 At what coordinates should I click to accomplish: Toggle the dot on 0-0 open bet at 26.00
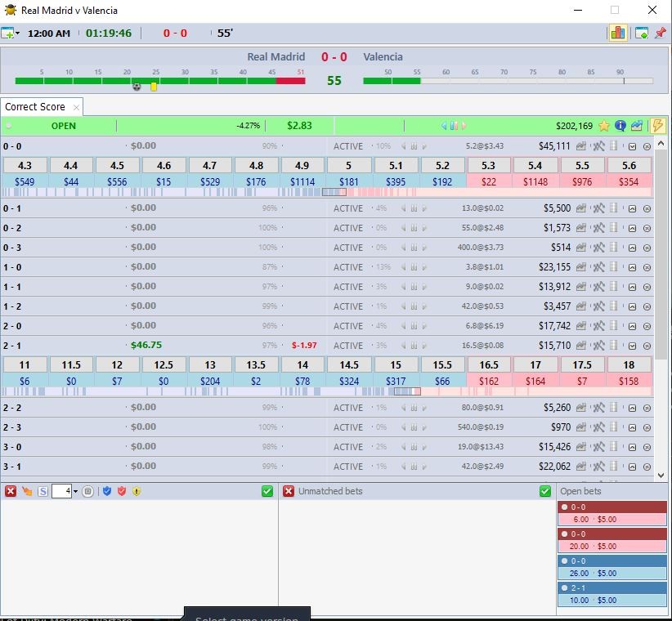tap(564, 561)
